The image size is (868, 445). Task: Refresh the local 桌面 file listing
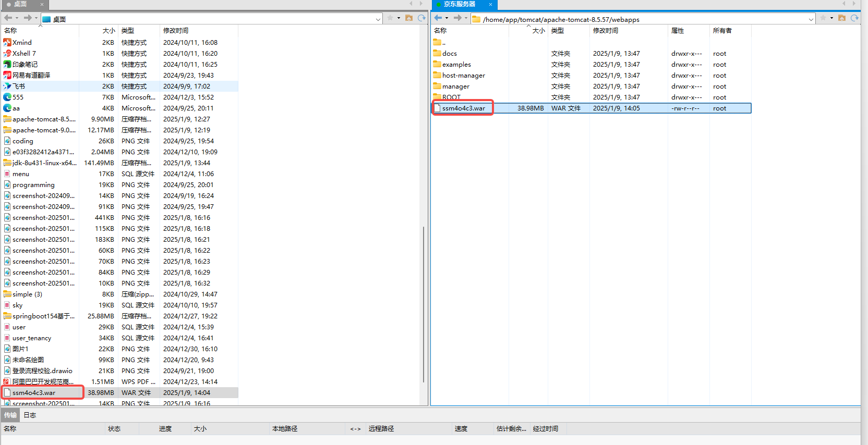[x=421, y=18]
